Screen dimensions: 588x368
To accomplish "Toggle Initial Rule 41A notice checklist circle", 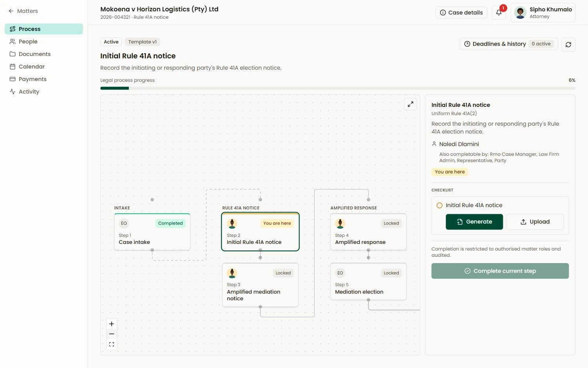I will (x=439, y=205).
